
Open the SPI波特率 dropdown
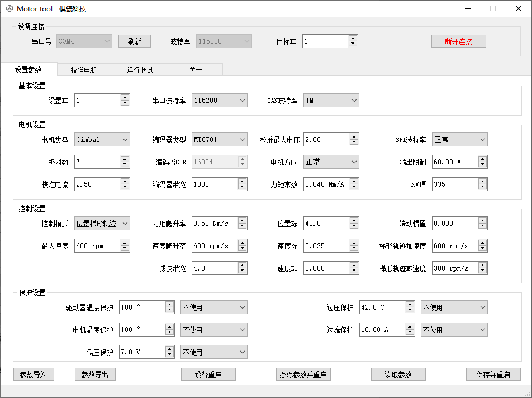tap(459, 139)
